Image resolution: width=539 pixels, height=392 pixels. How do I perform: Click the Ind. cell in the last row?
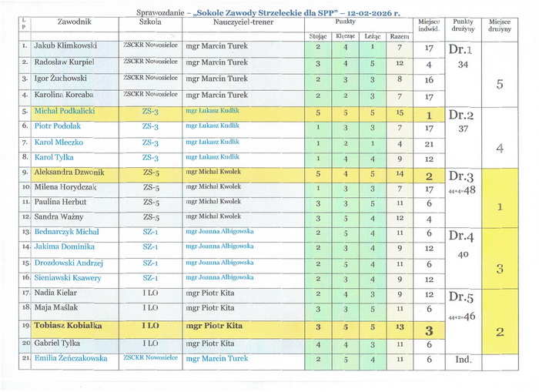click(x=463, y=360)
